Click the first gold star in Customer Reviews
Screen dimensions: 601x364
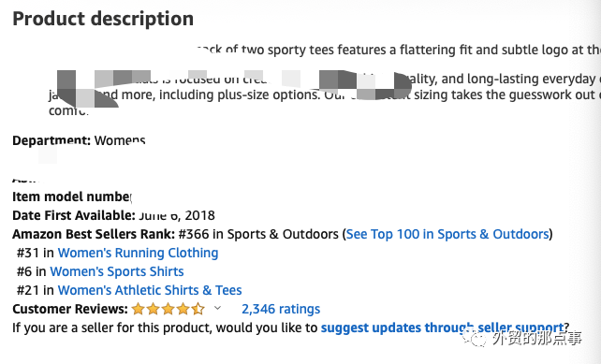click(138, 309)
